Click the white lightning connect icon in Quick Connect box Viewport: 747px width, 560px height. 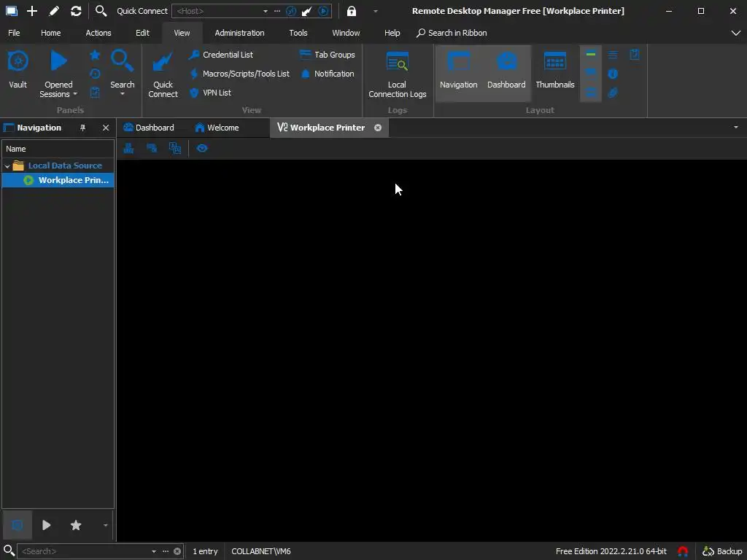(x=307, y=11)
